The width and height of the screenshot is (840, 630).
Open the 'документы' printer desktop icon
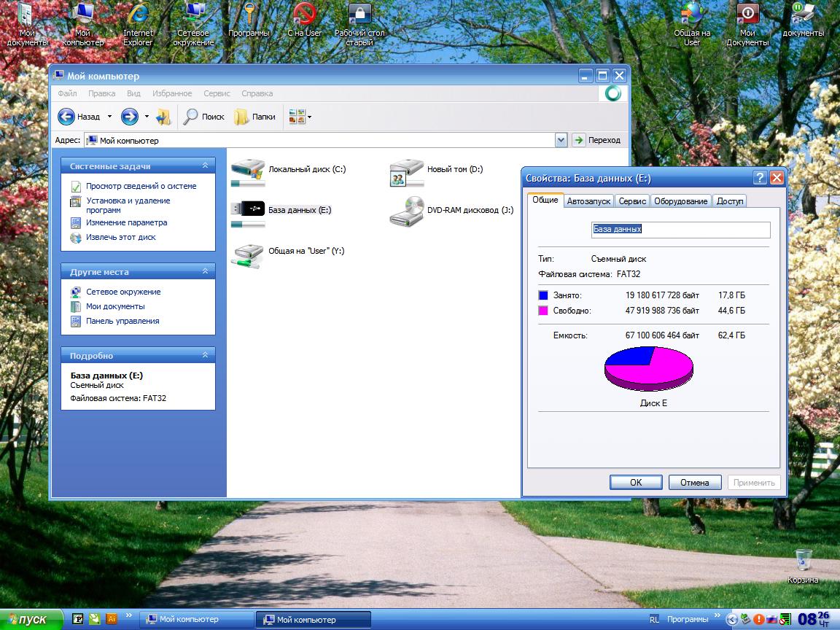point(803,20)
